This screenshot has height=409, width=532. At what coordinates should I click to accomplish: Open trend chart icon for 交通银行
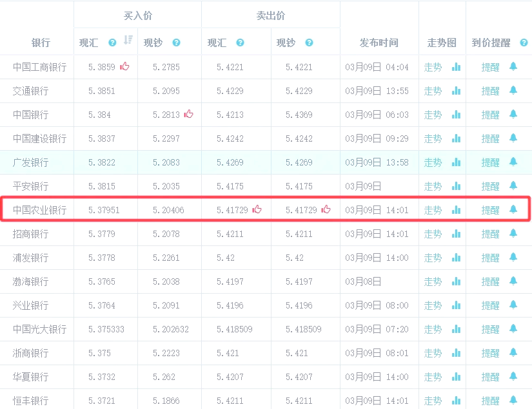457,90
